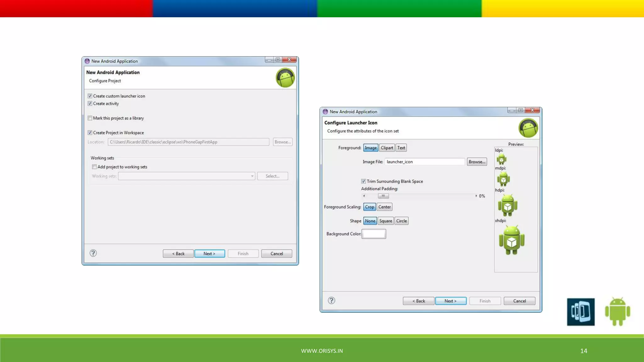The width and height of the screenshot is (644, 362).
Task: Open the Background Color swatch
Action: click(x=374, y=234)
